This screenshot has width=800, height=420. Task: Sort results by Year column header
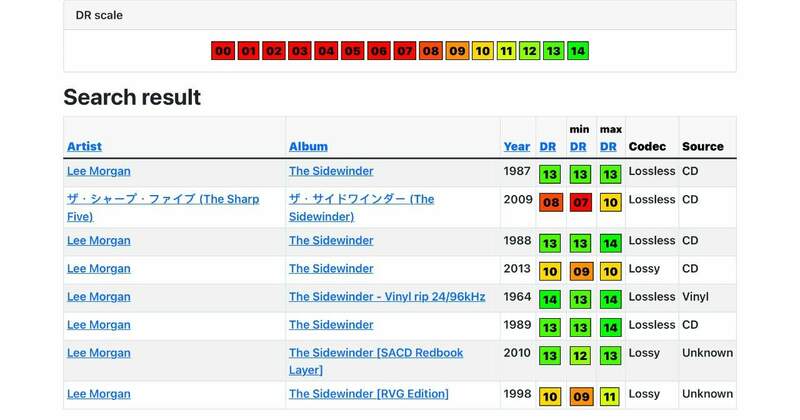coord(517,146)
